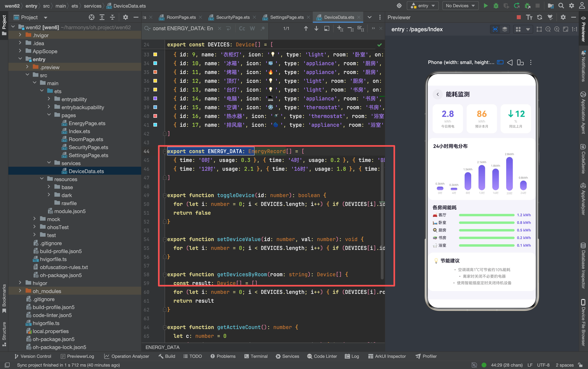Open the No Devices dropdown
This screenshot has width=588, height=369.
coord(460,6)
